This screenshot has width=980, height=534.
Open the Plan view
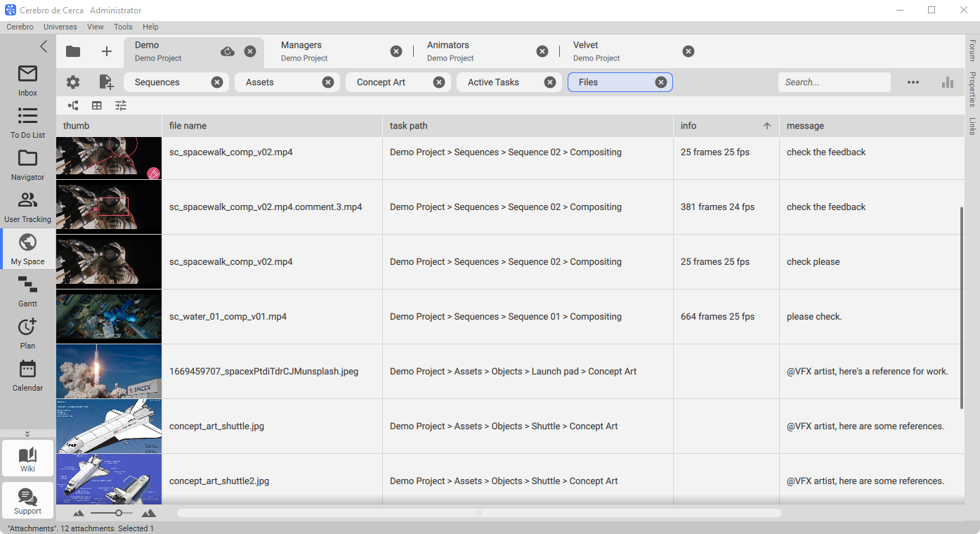coord(27,333)
